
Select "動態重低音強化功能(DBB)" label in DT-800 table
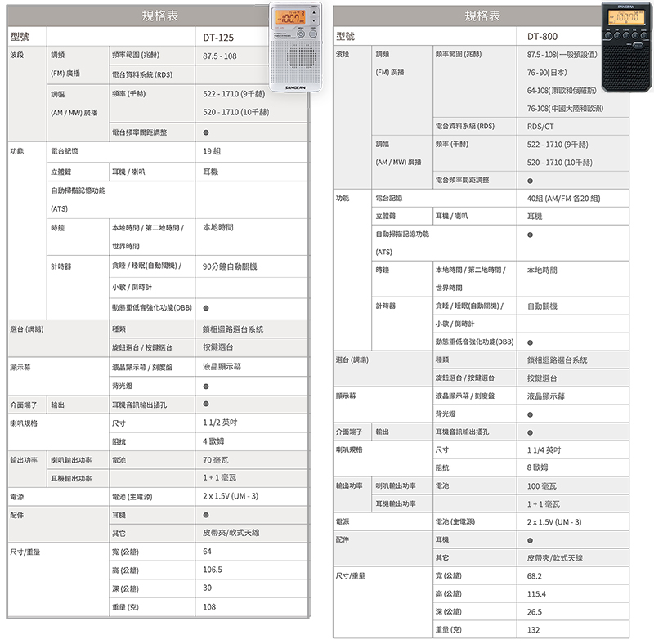tap(475, 342)
